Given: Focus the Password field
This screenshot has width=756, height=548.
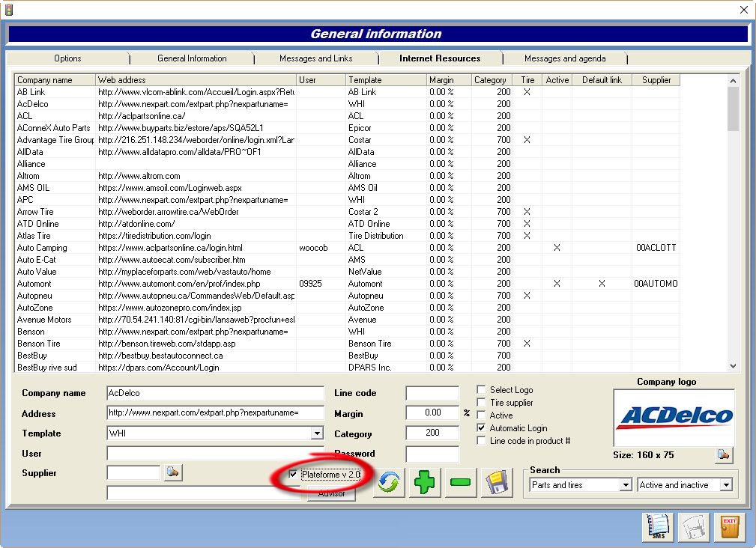Looking at the screenshot, I should (x=432, y=454).
